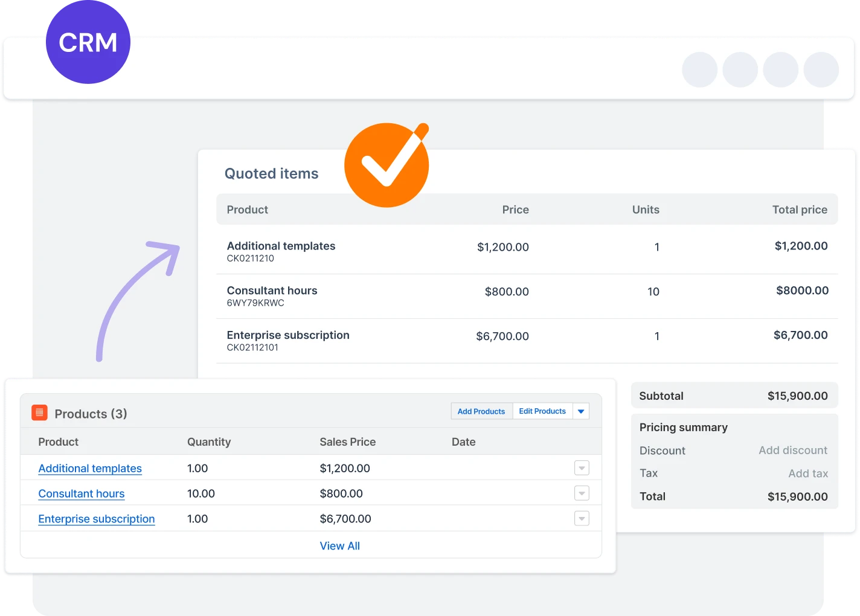Select the Quoted items panel header
Viewport: 860px width, 616px height.
click(271, 173)
